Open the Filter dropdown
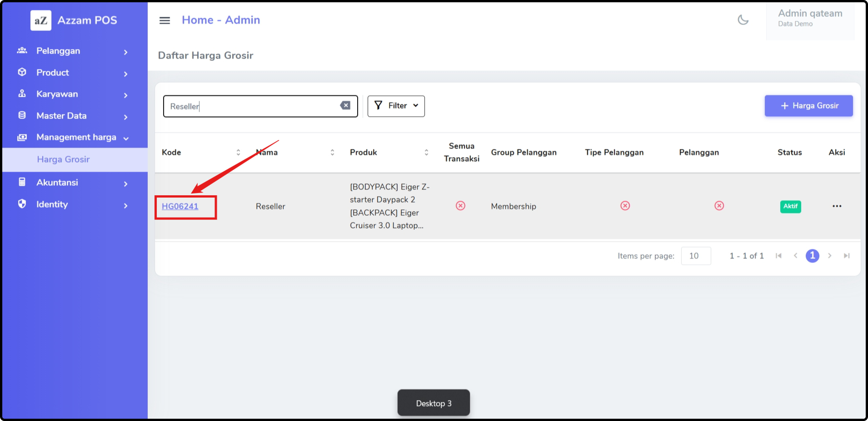This screenshot has width=868, height=421. 396,106
